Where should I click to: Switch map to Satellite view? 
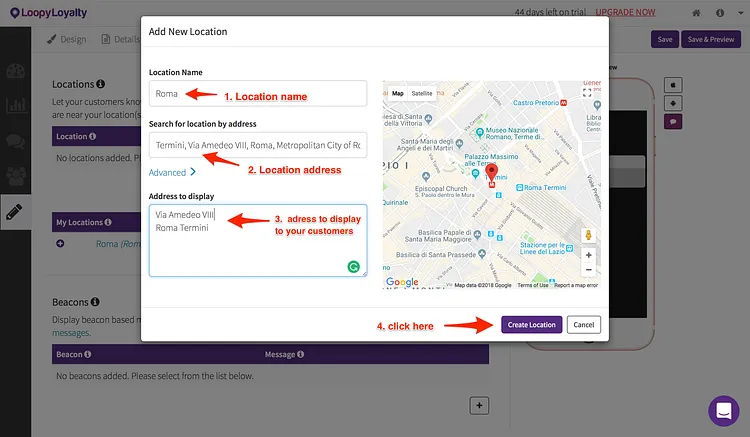click(x=422, y=94)
